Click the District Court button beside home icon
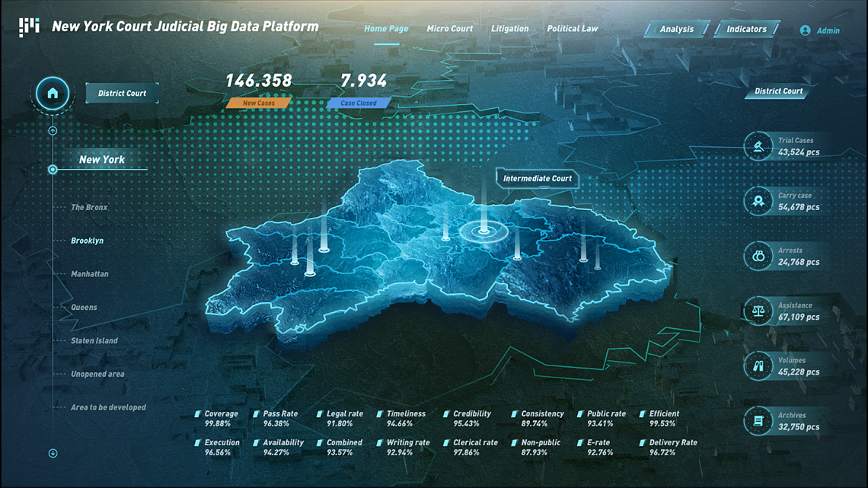 click(x=122, y=93)
